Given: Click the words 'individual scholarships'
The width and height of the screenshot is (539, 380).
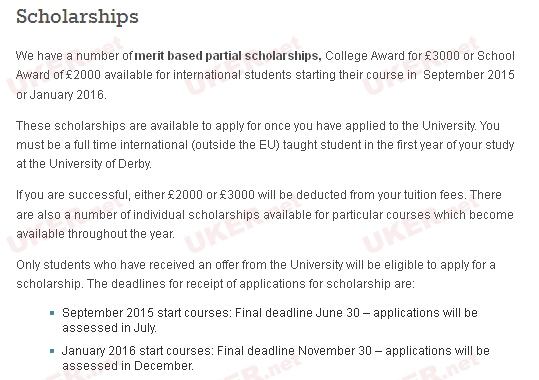Looking at the screenshot, I should coord(196,215).
